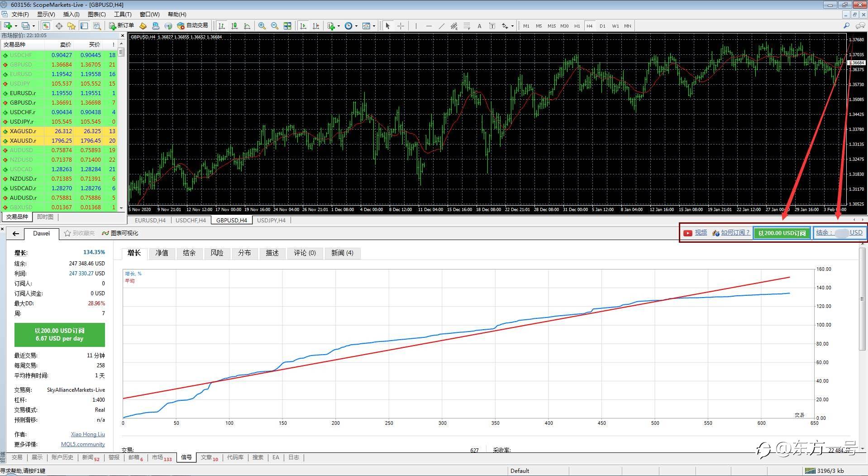Open the MQL5 chat bubbles icon

coord(861,26)
